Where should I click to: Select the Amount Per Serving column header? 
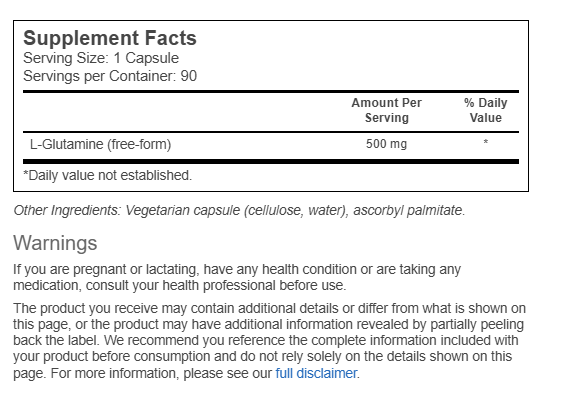point(387,110)
